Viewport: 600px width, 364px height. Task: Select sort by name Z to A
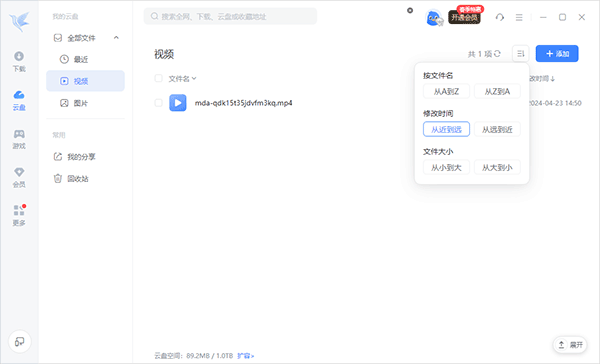click(497, 91)
